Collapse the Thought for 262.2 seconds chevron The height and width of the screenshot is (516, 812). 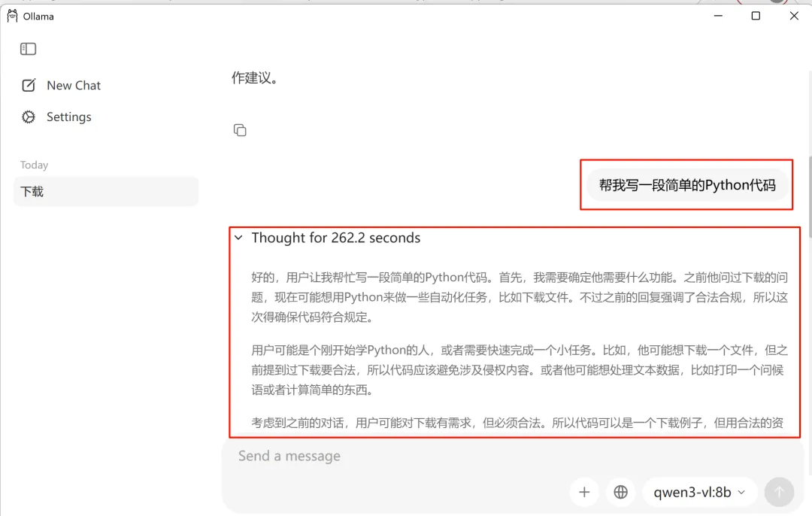pyautogui.click(x=238, y=238)
